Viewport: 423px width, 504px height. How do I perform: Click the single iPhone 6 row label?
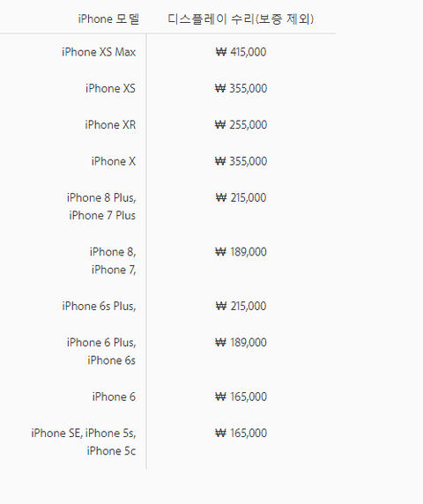(x=114, y=397)
